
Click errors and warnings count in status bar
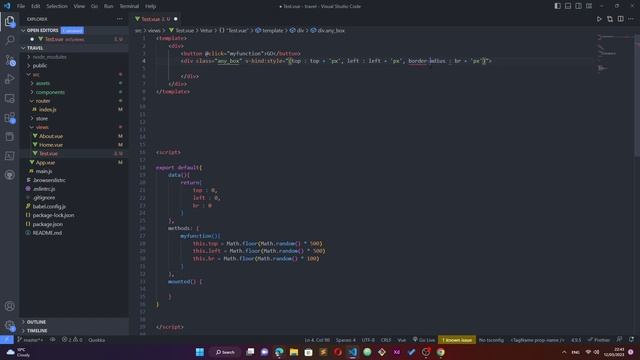(72, 340)
